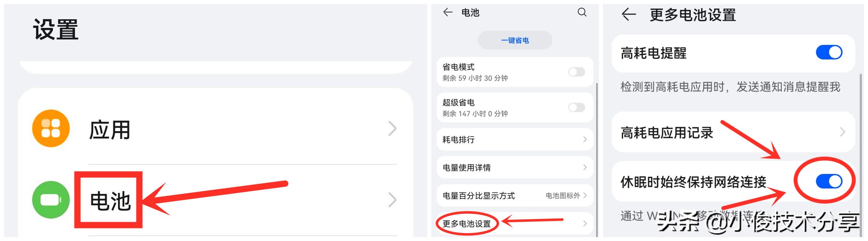Go back from 更多电池设置 screen
The height and width of the screenshot is (241, 868).
(x=629, y=15)
